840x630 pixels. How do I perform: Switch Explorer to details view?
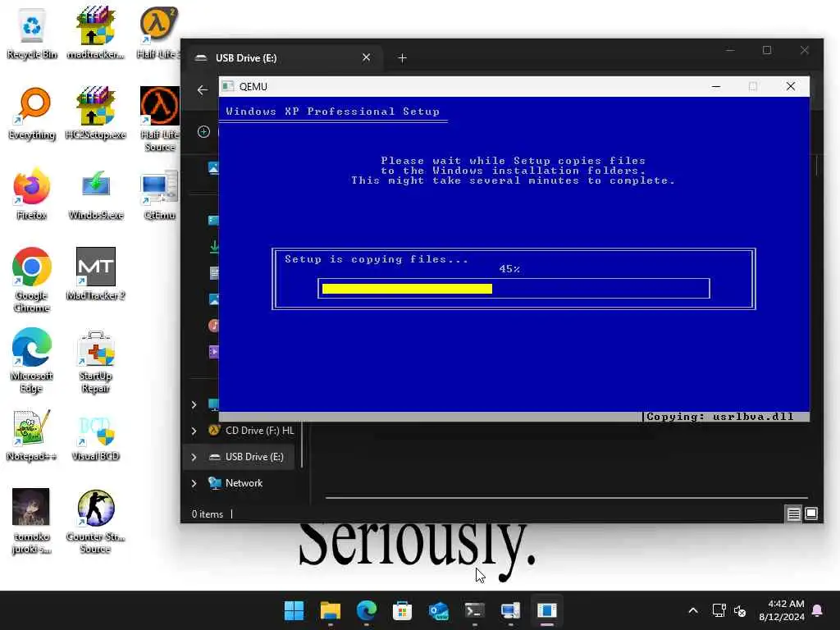[793, 514]
